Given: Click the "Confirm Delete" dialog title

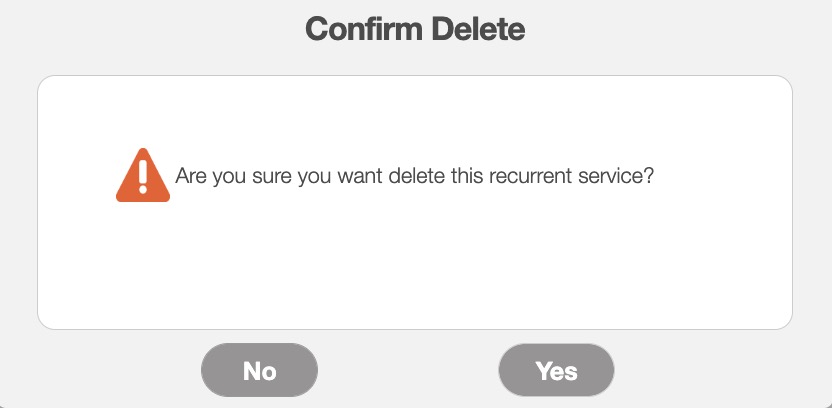Looking at the screenshot, I should [415, 29].
